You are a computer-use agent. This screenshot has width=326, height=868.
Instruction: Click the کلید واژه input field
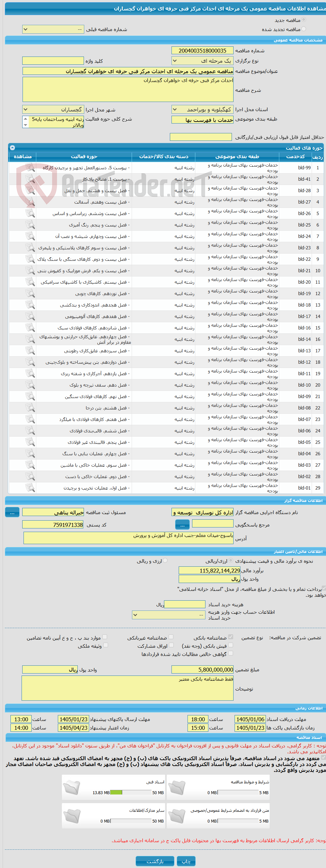point(53,61)
